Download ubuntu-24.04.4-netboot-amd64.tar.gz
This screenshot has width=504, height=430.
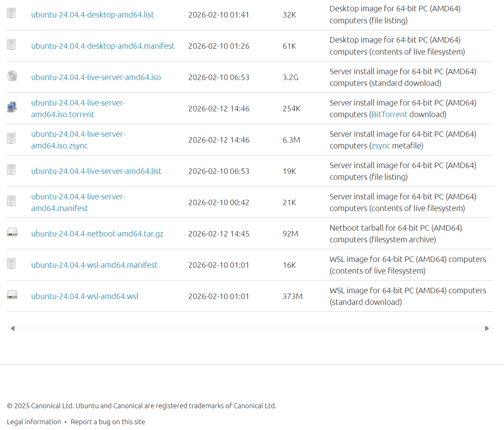97,234
